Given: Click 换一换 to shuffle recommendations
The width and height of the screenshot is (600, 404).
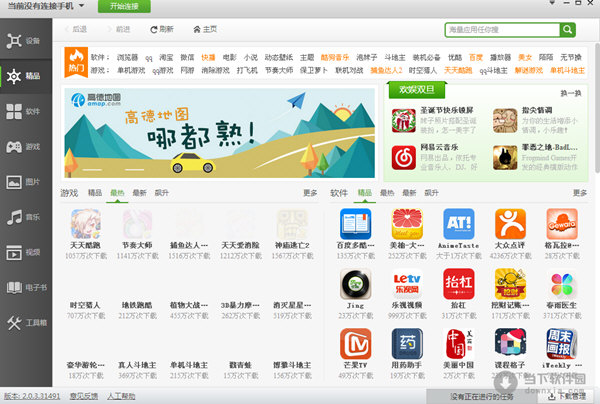Looking at the screenshot, I should [x=571, y=93].
